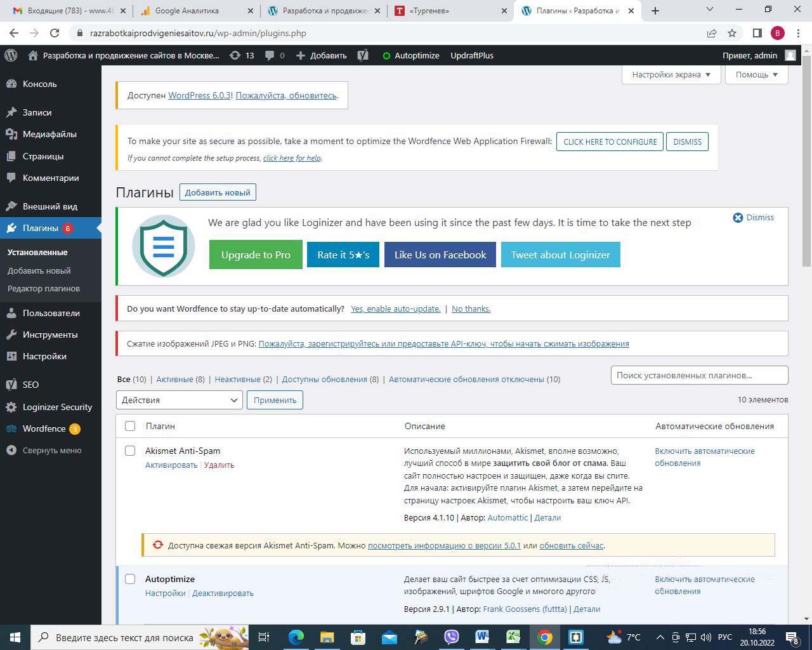Click the WordPress logo in admin bar

[x=11, y=55]
